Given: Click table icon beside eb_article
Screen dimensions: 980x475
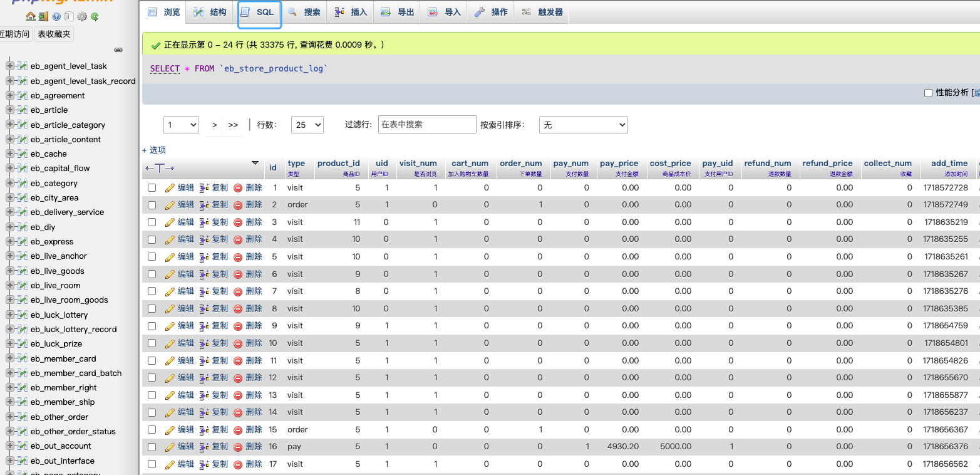Looking at the screenshot, I should [x=23, y=110].
